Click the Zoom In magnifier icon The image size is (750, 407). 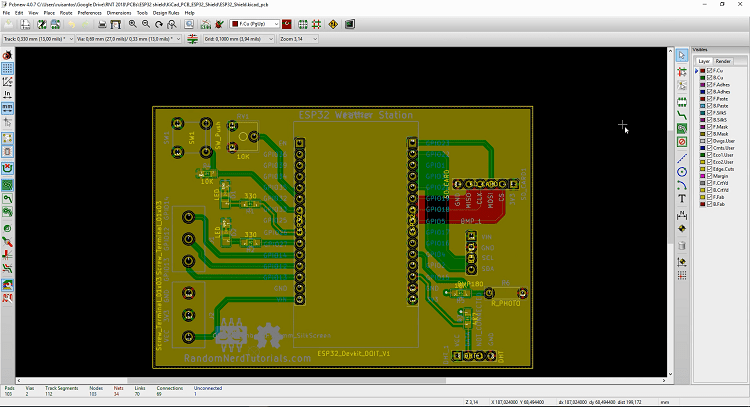click(x=132, y=22)
